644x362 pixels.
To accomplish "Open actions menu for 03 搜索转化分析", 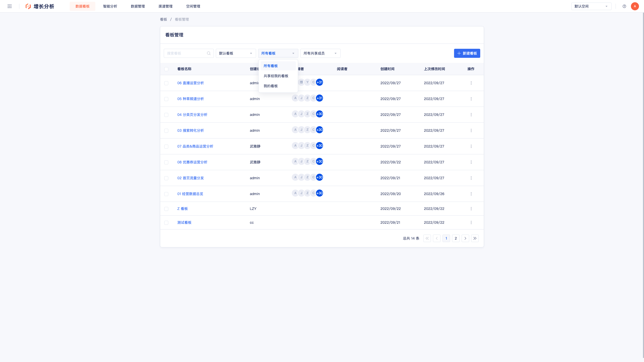I will [471, 130].
